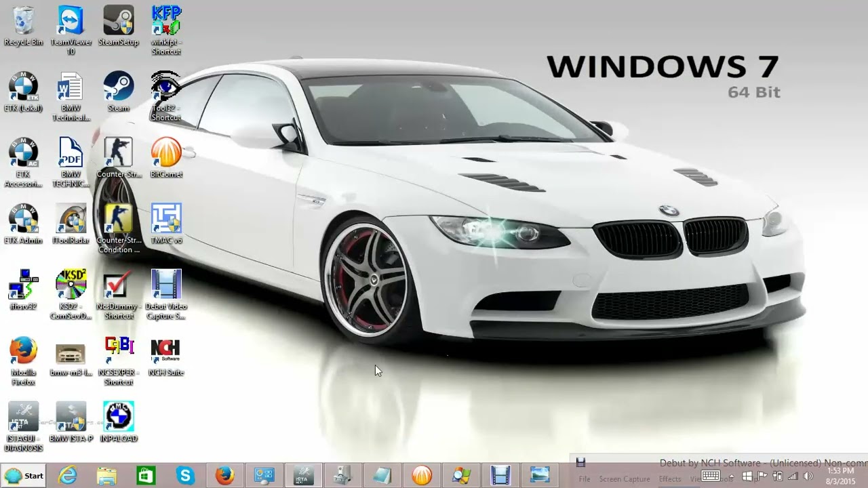The image size is (868, 488).
Task: Open the ETK (Lokal) BMW icon
Action: (23, 92)
